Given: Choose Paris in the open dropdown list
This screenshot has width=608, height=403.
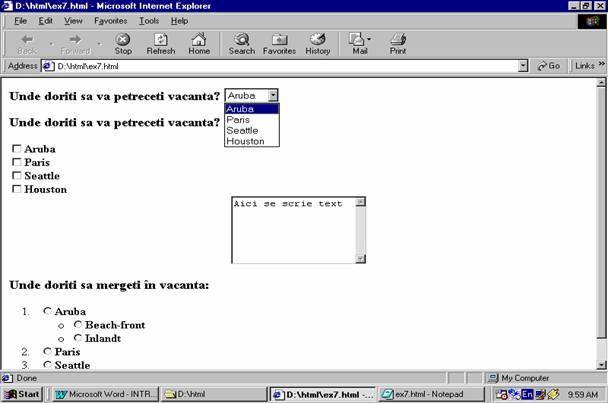Looking at the screenshot, I should (238, 120).
